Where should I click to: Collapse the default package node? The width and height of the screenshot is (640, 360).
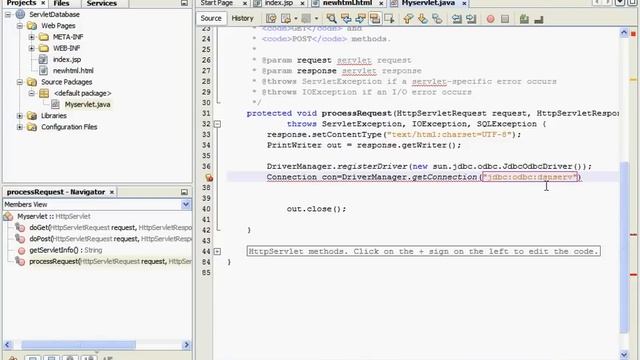point(31,93)
